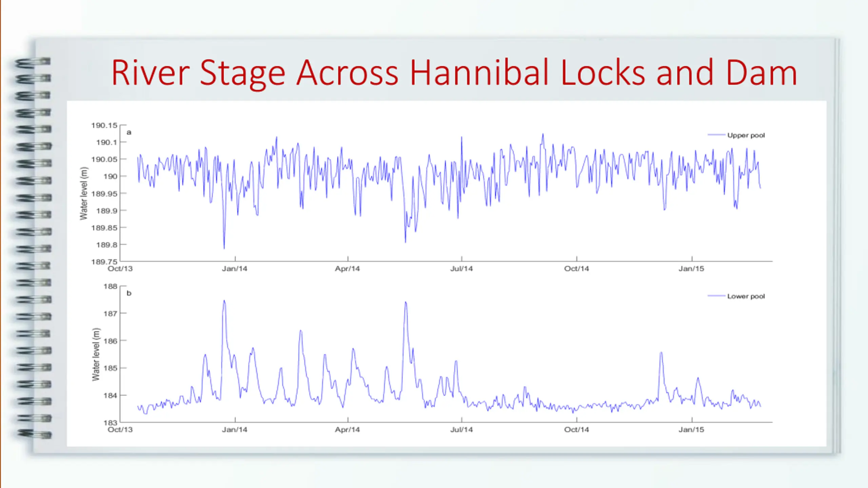The image size is (868, 488).
Task: Select the 185 y-axis tick label
Action: (110, 368)
